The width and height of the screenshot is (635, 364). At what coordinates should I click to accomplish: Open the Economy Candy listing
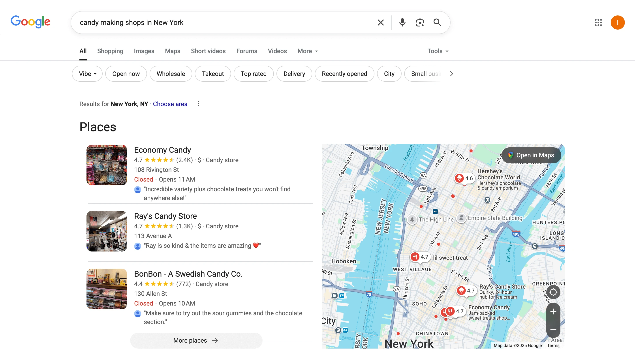tap(162, 150)
